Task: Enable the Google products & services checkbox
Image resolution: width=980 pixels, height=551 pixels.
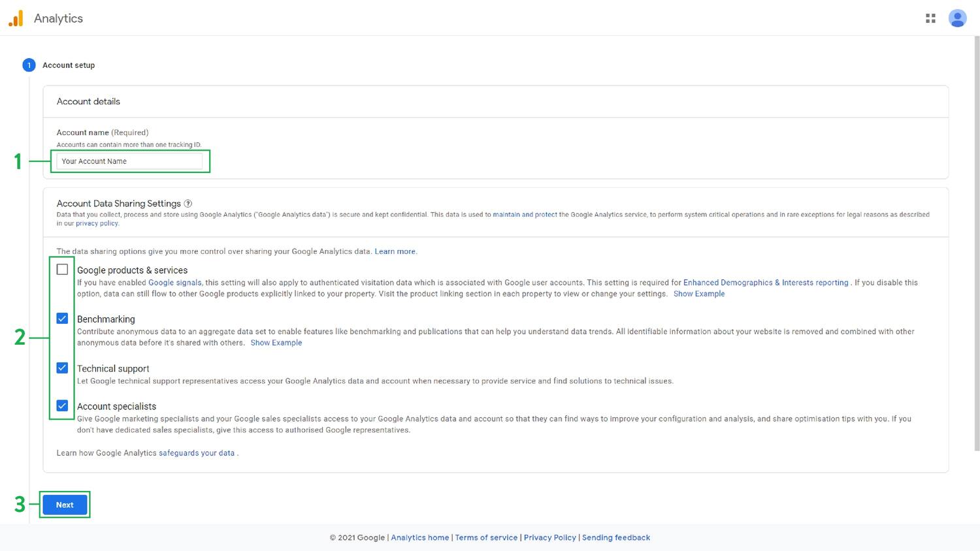Action: [x=62, y=270]
